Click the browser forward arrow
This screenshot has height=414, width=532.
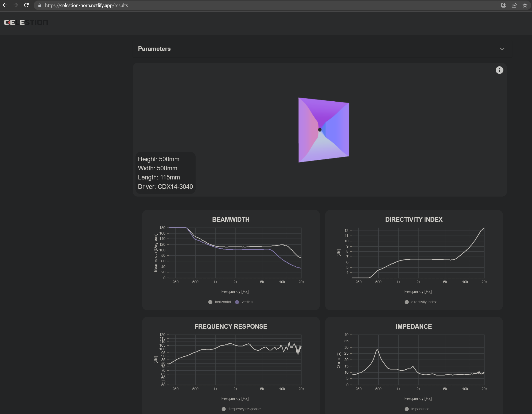[x=15, y=5]
